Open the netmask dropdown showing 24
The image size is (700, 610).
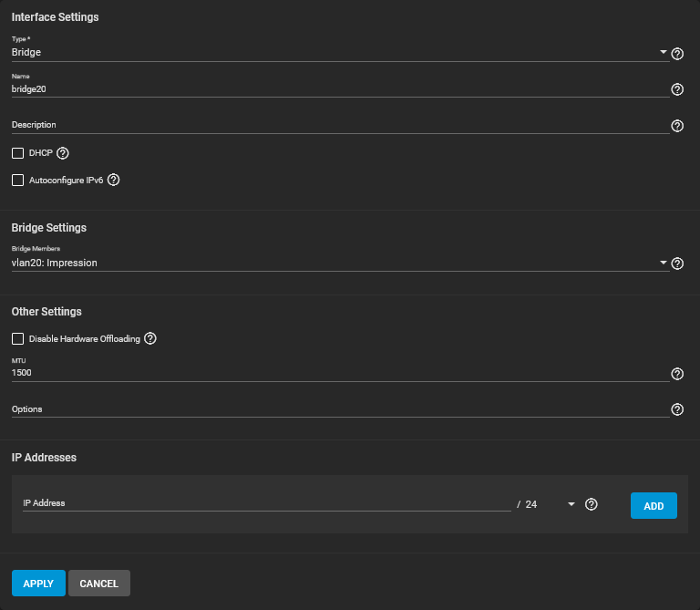point(550,504)
